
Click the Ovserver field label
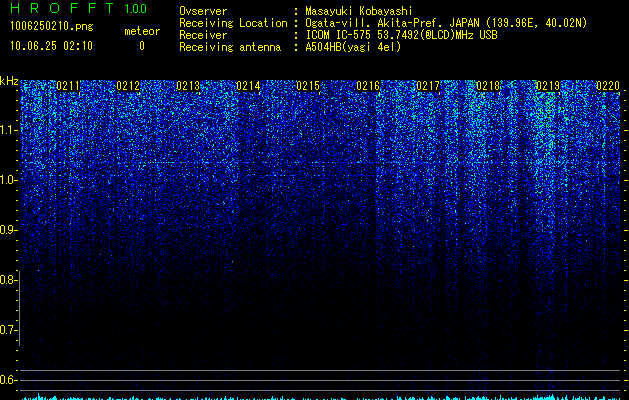click(203, 11)
